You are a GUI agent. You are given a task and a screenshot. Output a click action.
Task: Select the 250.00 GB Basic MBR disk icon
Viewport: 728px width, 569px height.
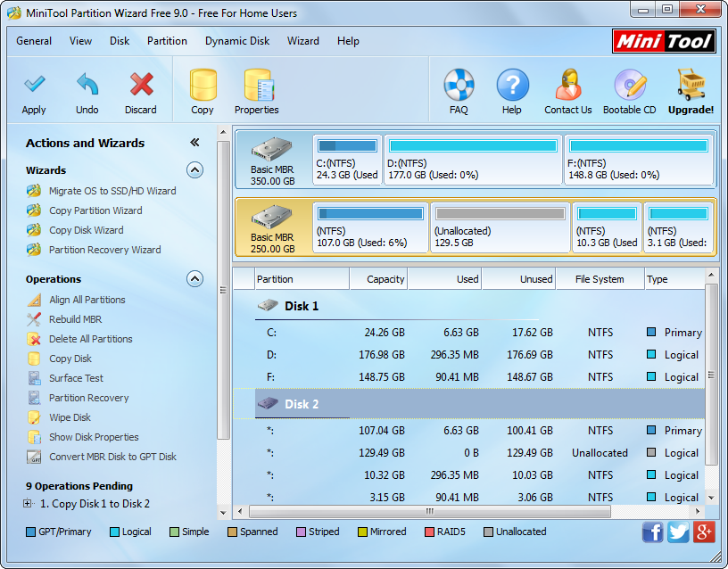tap(272, 217)
